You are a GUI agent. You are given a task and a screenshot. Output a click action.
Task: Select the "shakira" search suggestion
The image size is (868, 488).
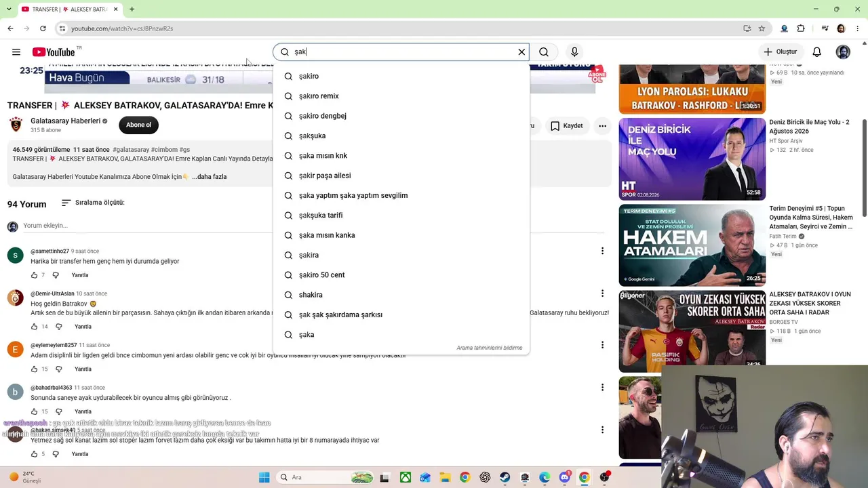tap(401, 295)
